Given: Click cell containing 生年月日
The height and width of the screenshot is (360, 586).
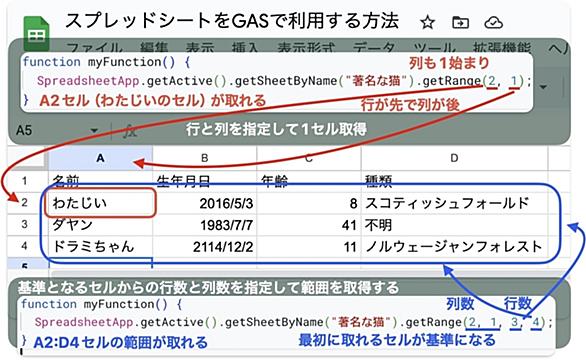Looking at the screenshot, I should (x=204, y=181).
